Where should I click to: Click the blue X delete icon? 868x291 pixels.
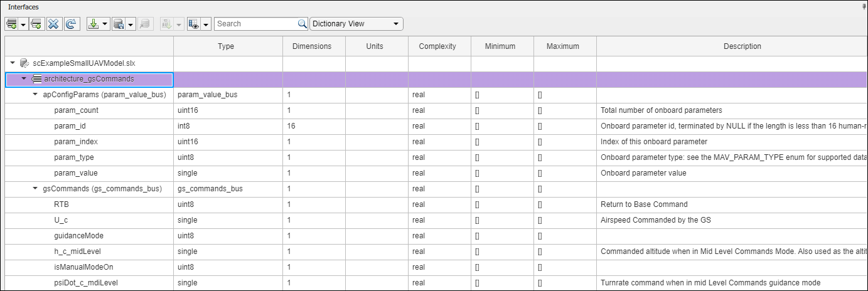coord(53,24)
